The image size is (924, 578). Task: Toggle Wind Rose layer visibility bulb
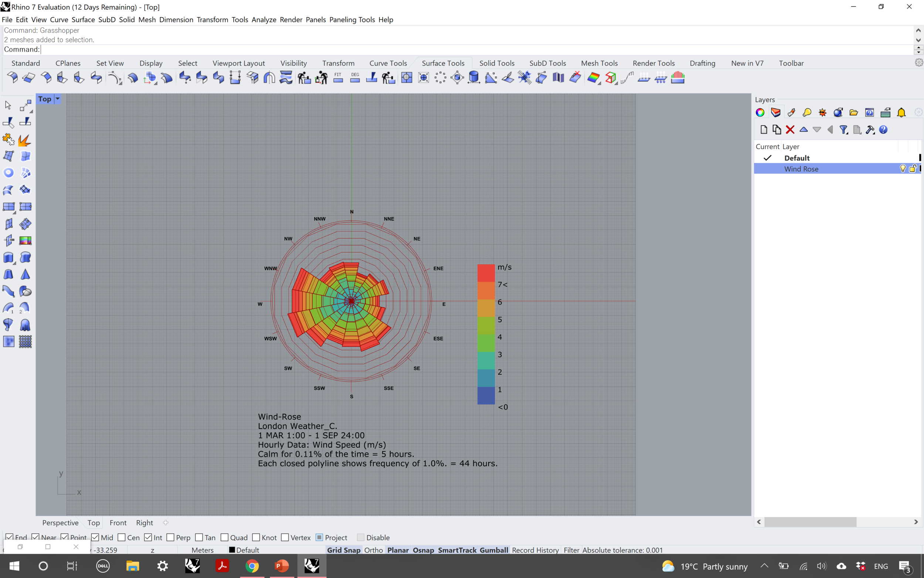(x=903, y=169)
